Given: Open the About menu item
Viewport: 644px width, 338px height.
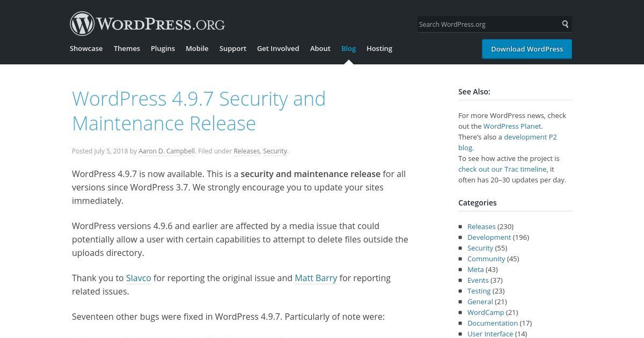Looking at the screenshot, I should (320, 48).
